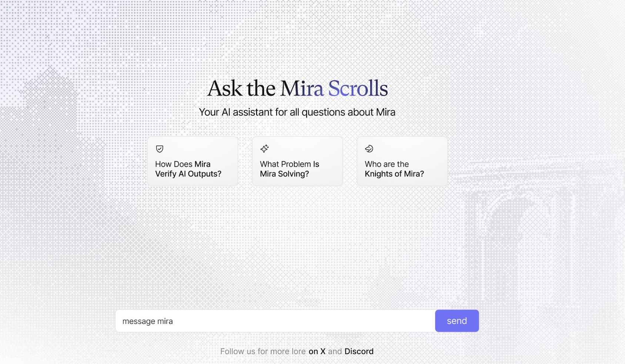Click the knight horse-head icon

(369, 149)
